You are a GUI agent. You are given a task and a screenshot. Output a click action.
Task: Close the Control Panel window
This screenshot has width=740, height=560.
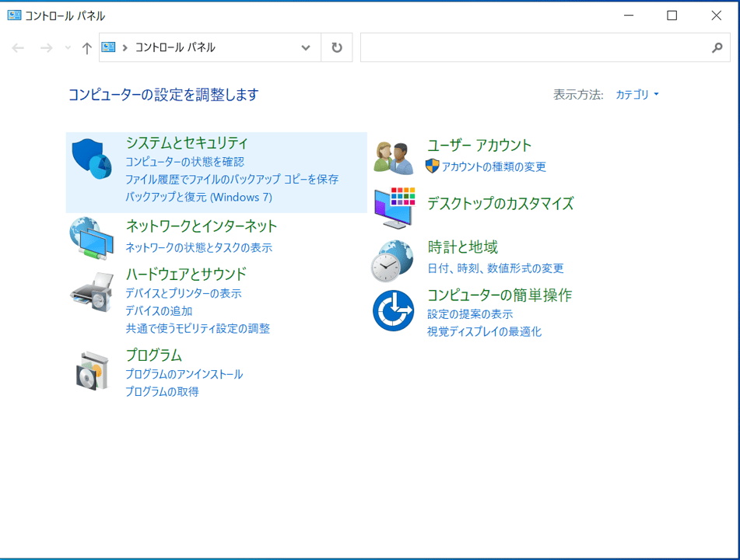pyautogui.click(x=716, y=16)
